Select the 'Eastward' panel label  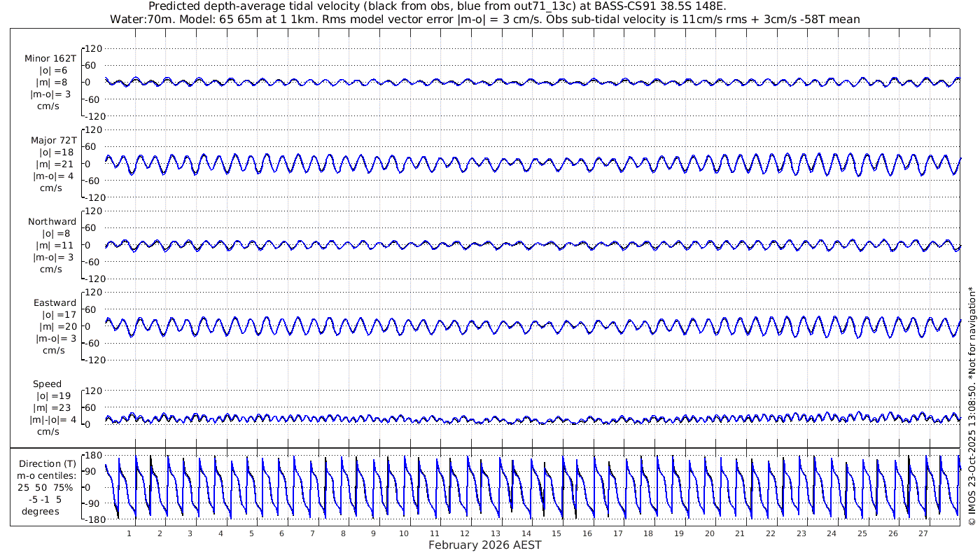point(55,302)
